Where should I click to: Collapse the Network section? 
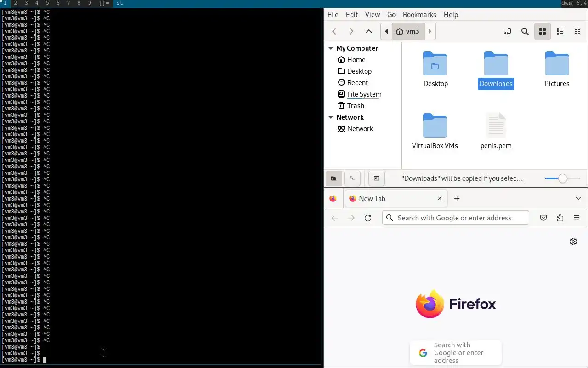[331, 117]
